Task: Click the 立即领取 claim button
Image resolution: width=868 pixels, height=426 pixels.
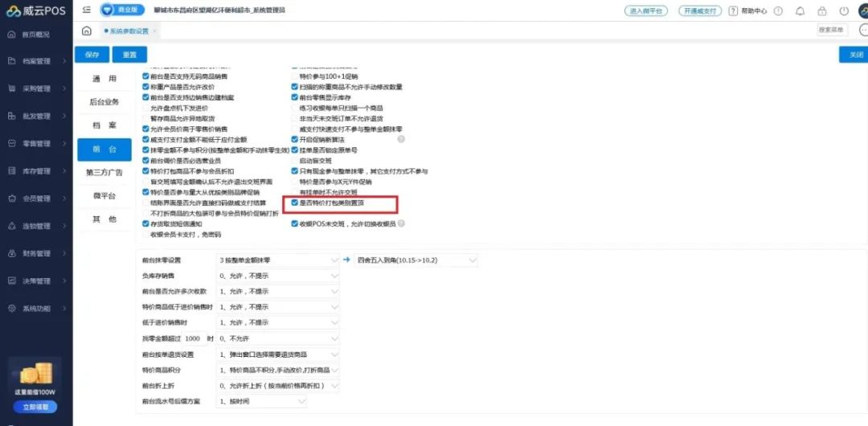Action: (35, 408)
